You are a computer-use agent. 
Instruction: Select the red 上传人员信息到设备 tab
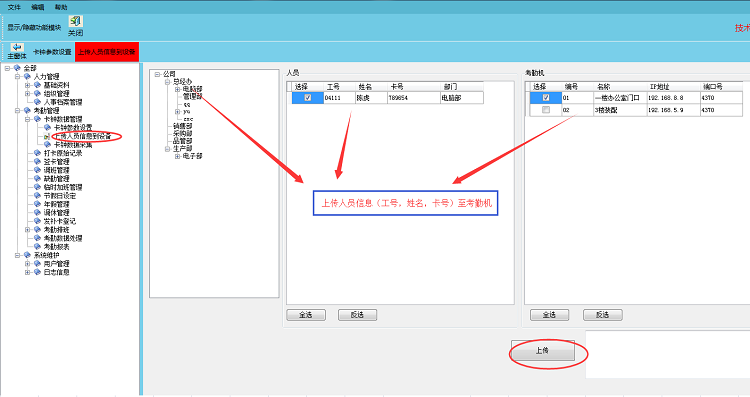(x=107, y=52)
